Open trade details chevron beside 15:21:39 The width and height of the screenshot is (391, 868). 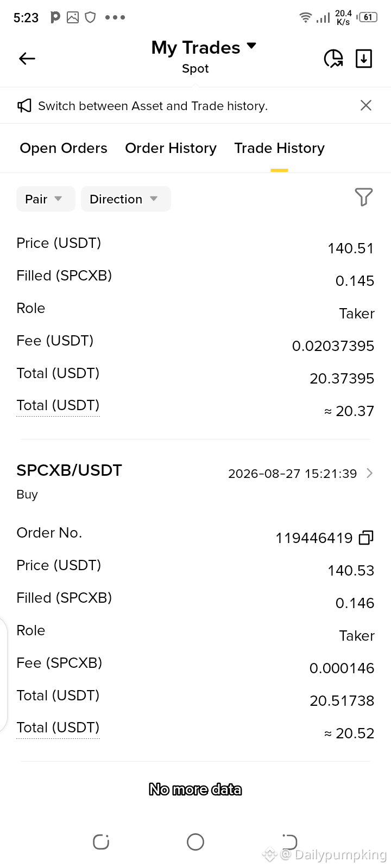[x=370, y=473]
